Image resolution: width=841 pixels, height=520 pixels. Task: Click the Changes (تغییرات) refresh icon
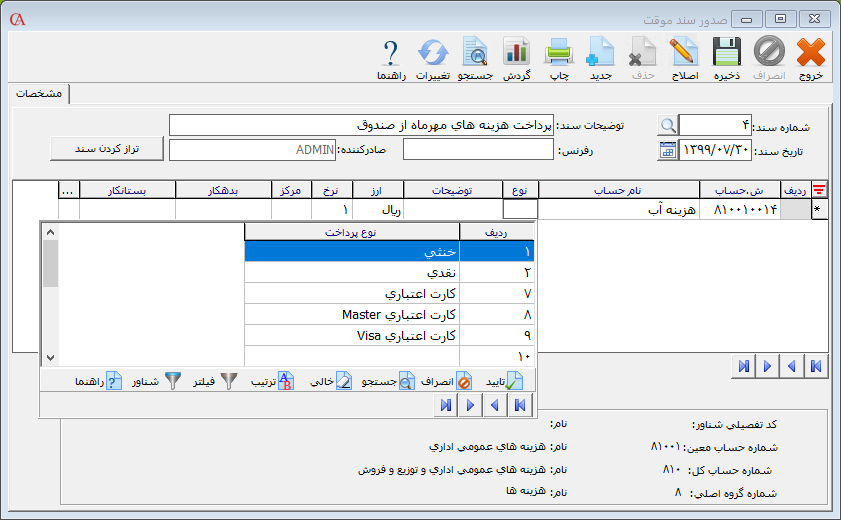coord(433,52)
